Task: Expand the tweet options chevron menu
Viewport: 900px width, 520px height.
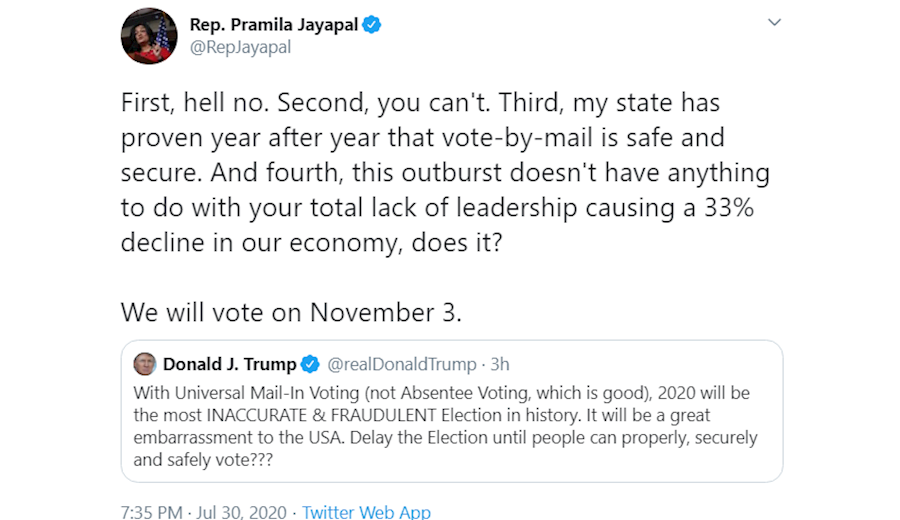Action: (774, 23)
